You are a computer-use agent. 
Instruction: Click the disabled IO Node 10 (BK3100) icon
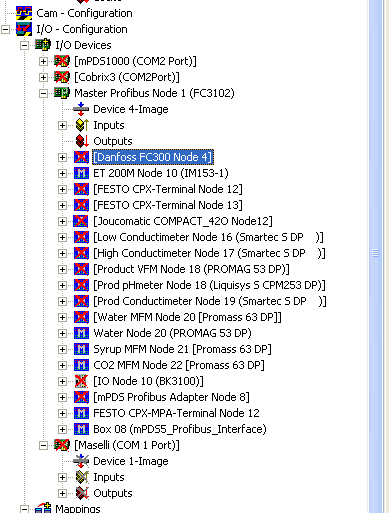[81, 381]
